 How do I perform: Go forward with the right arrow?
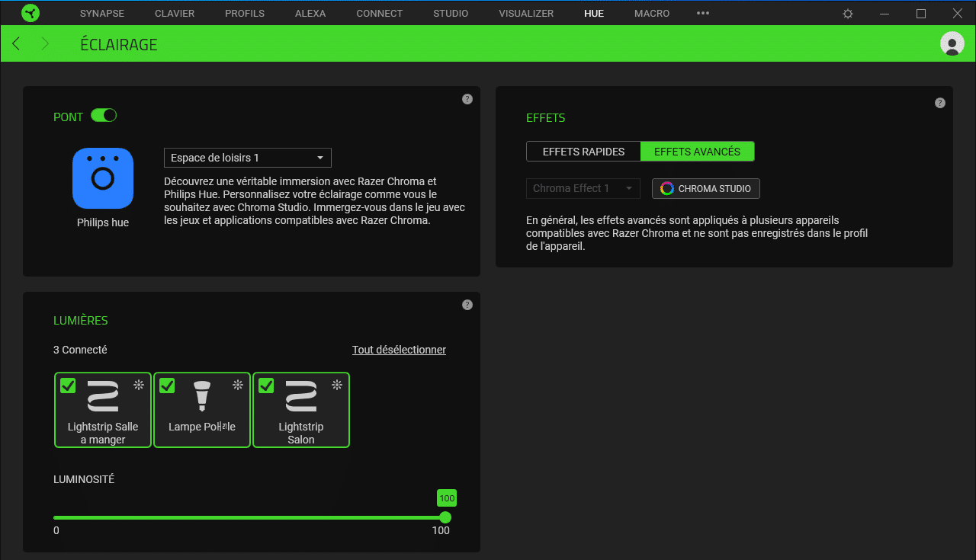pos(45,43)
